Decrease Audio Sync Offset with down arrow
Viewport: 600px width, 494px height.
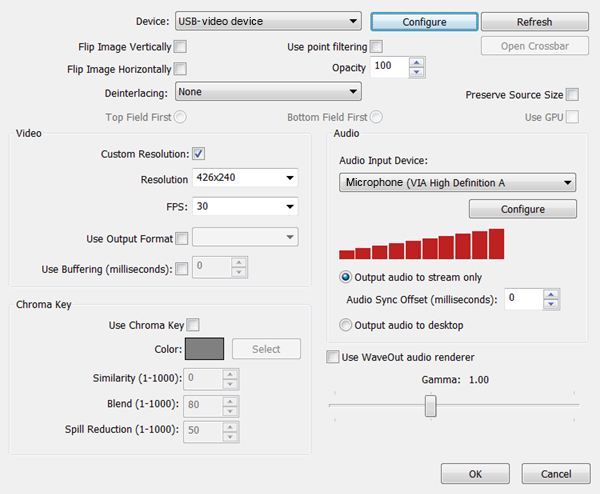pyautogui.click(x=551, y=304)
